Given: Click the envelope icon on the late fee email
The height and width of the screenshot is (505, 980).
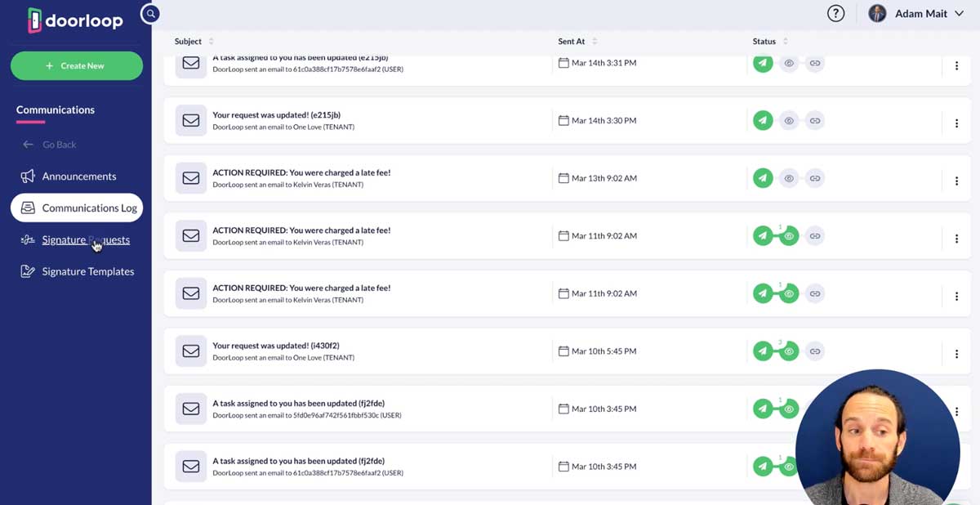Looking at the screenshot, I should click(x=190, y=177).
